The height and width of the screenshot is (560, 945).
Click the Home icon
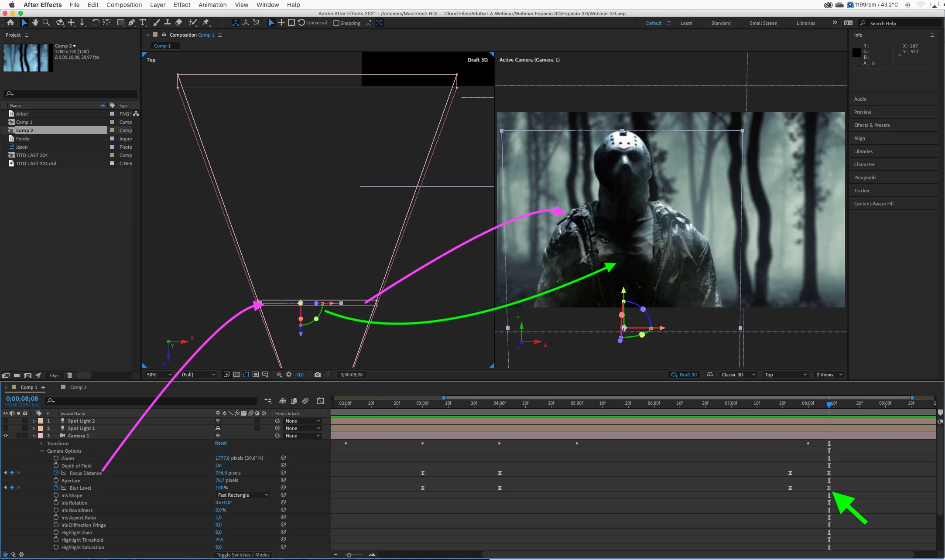[10, 23]
